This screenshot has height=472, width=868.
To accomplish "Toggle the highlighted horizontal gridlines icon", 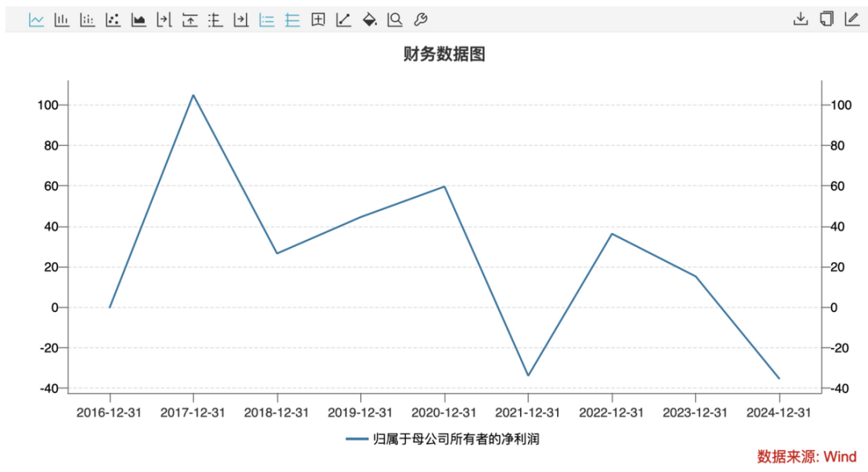I will pos(293,19).
